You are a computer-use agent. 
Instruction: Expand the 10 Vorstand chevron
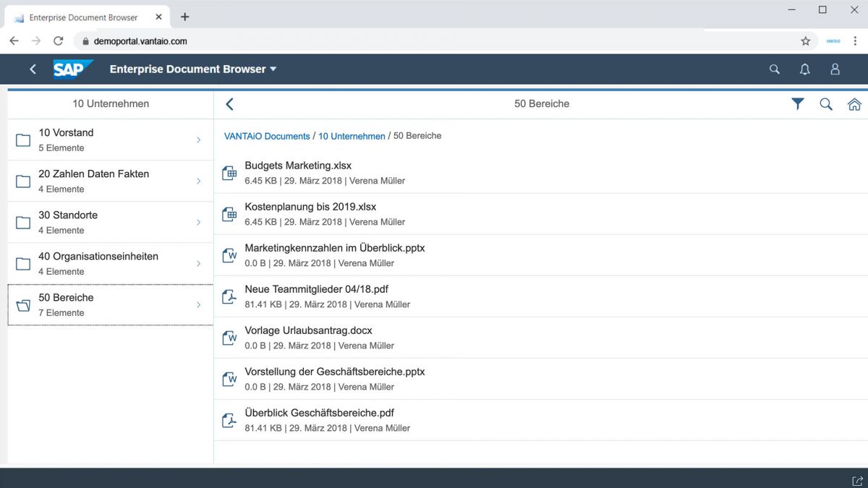[x=199, y=140]
